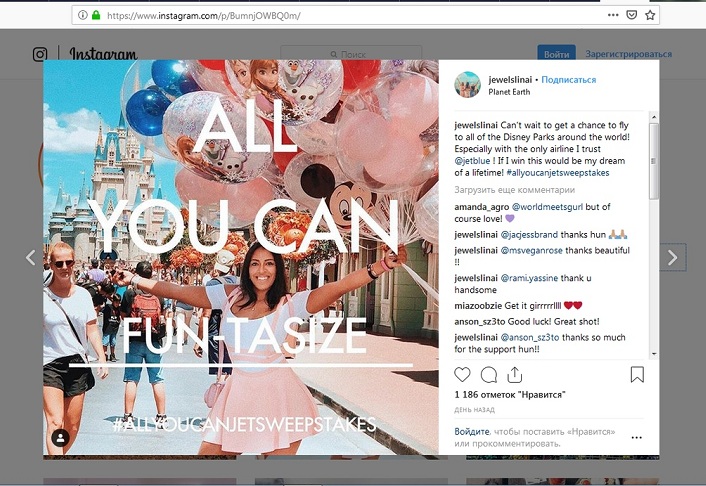Viewport: 706px width, 486px height.
Task: Open the browser page actions three-dot menu
Action: click(x=613, y=15)
